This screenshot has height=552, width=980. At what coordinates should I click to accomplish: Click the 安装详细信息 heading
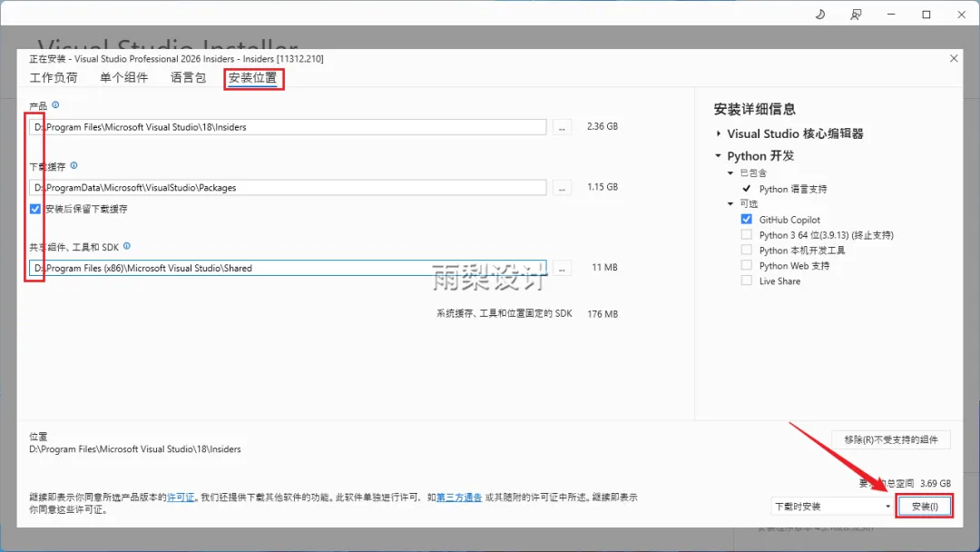click(x=754, y=109)
